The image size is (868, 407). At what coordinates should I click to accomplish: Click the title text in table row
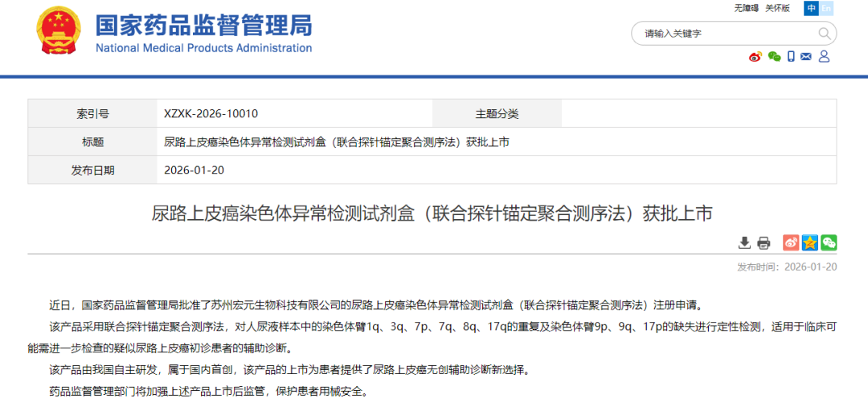337,142
